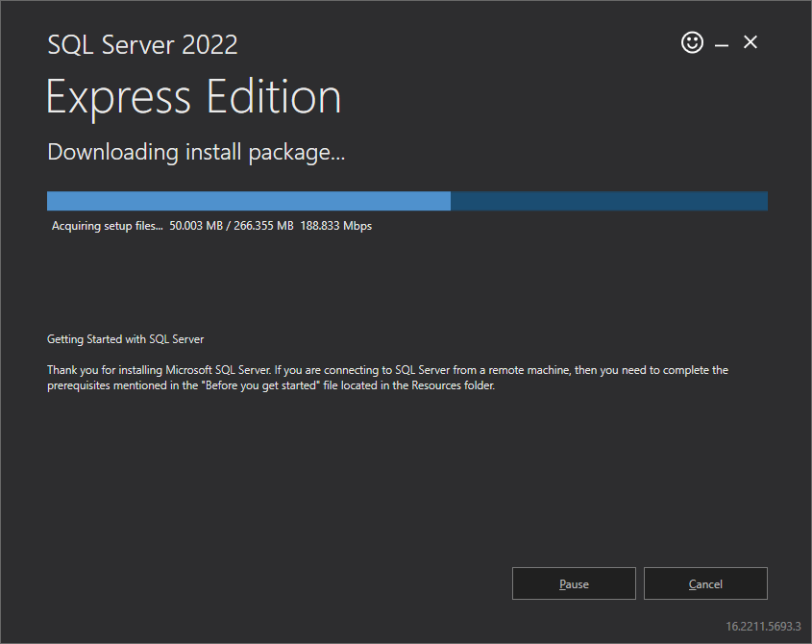Click the 'SQL Server 2022' title text
This screenshot has width=812, height=644.
[x=142, y=44]
